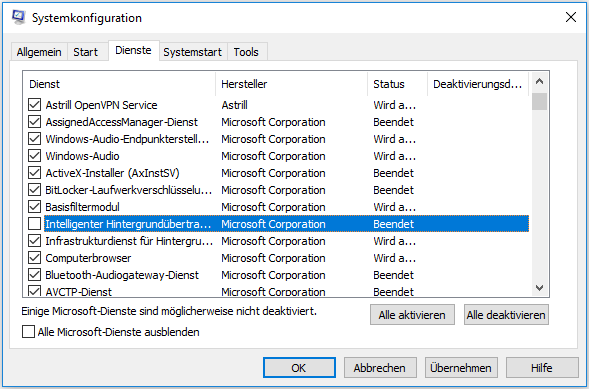Click the Alle deaktivieren button

pyautogui.click(x=506, y=315)
